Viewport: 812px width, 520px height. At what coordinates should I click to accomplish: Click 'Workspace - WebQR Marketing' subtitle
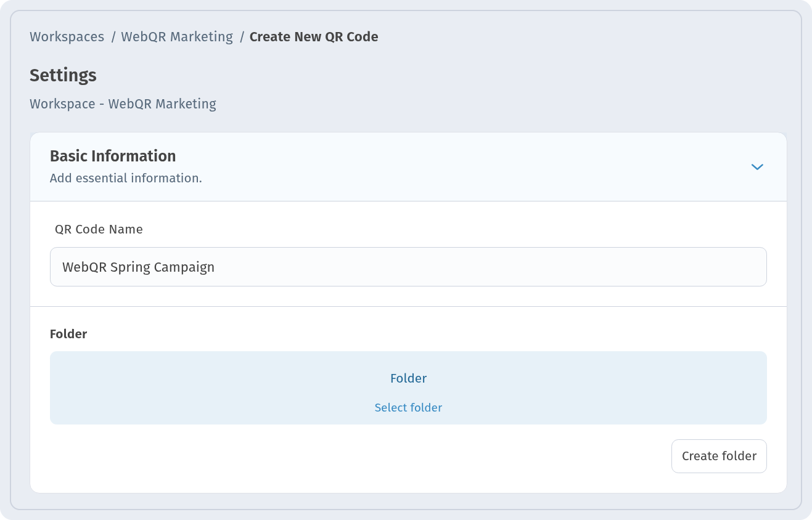pyautogui.click(x=123, y=104)
